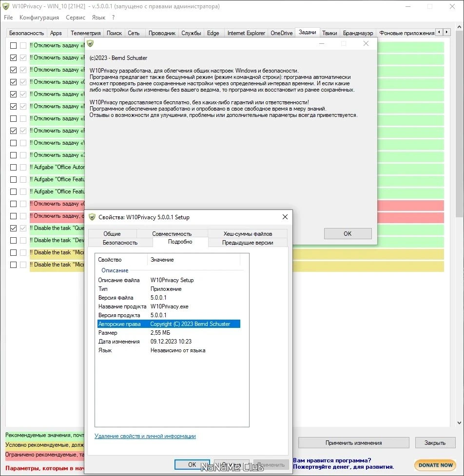Click the W10Privacy shield icon in title bar

(x=6, y=6)
